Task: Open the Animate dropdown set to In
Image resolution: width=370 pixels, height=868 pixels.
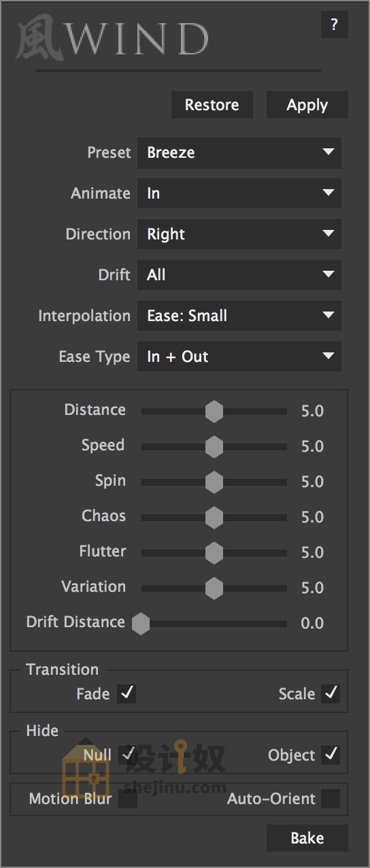Action: click(239, 193)
